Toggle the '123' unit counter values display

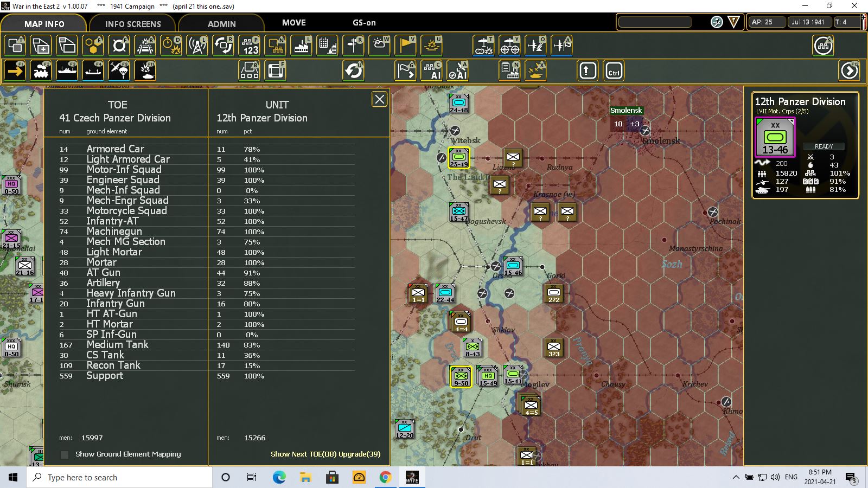tap(250, 46)
